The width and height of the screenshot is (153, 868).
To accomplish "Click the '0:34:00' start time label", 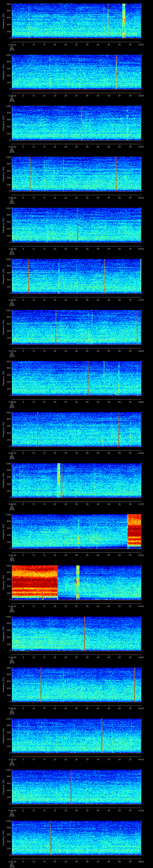I will (12, 197).
